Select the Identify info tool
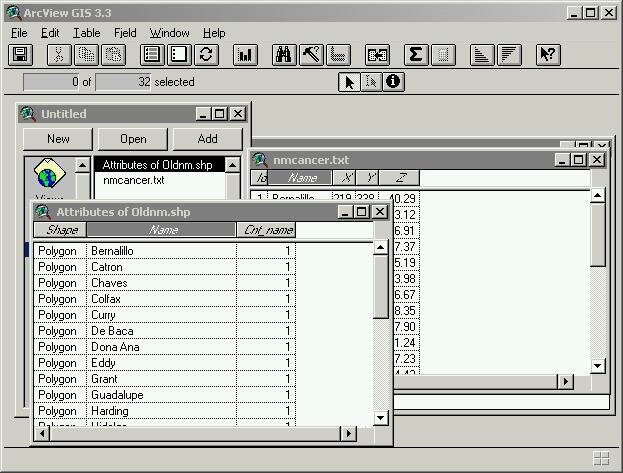623x473 pixels. click(393, 82)
